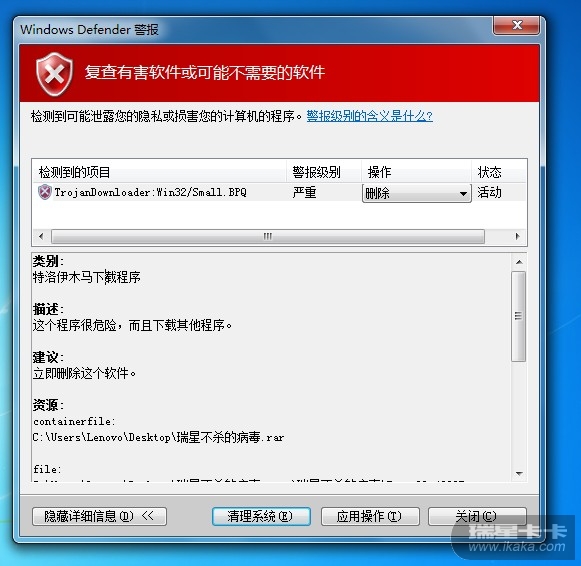Viewport: 581px width, 566px height.
Task: Click 应用操作 button
Action: [x=370, y=516]
